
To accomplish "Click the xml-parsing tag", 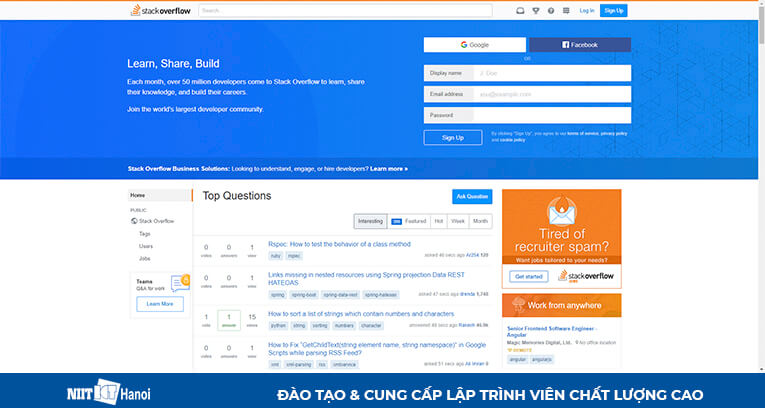I will coord(299,365).
